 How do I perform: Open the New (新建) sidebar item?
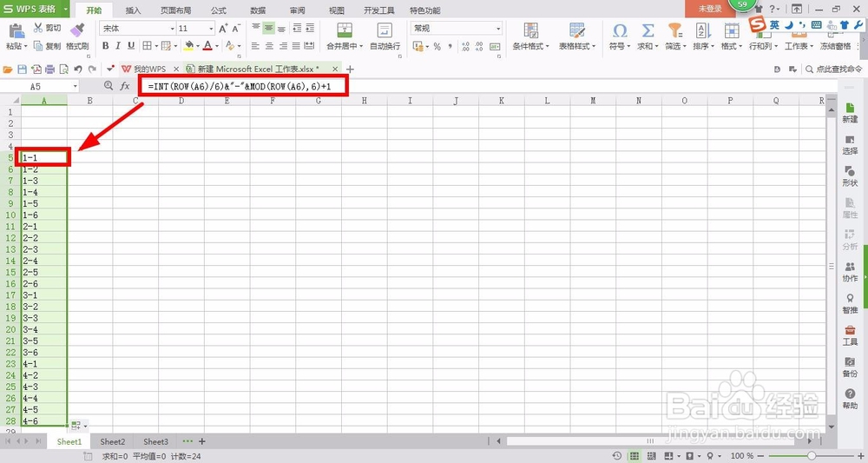pos(850,112)
